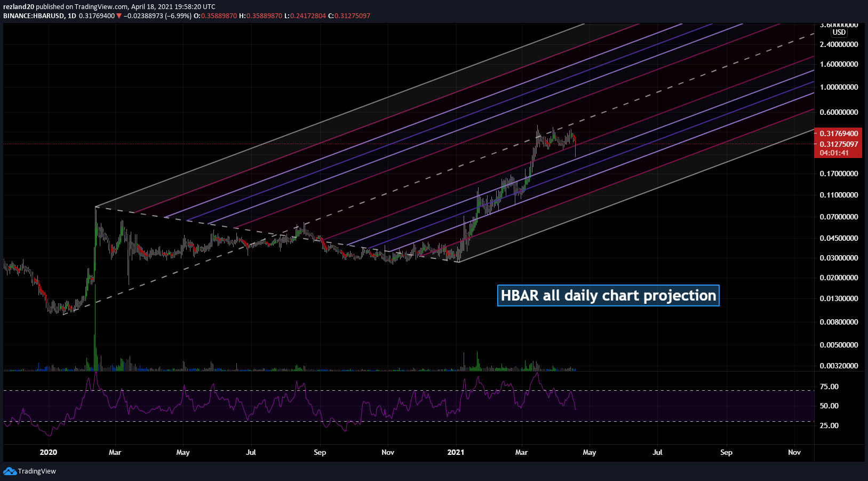Image resolution: width=868 pixels, height=481 pixels.
Task: Click the C:0.31275097 close value in header
Action: point(349,16)
